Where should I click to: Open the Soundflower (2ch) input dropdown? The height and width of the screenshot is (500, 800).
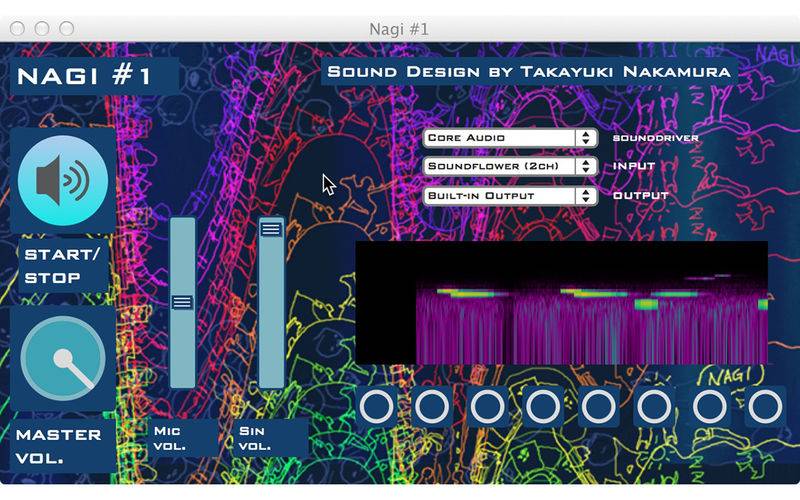tap(510, 166)
